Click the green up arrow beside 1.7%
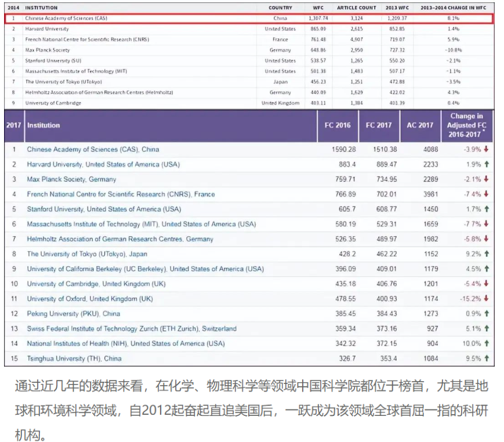Image resolution: width=504 pixels, height=442 pixels. pyautogui.click(x=487, y=209)
